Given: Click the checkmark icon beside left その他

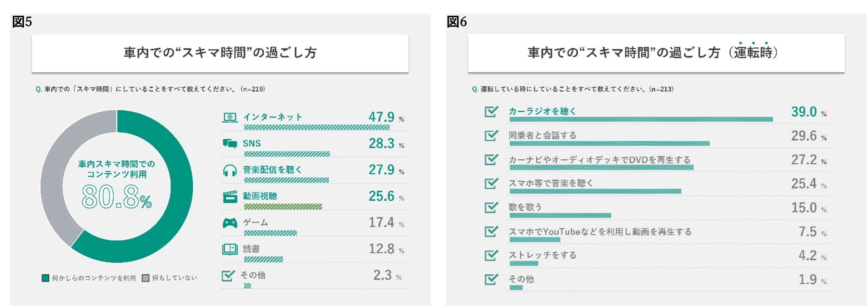Looking at the screenshot, I should 228,275.
